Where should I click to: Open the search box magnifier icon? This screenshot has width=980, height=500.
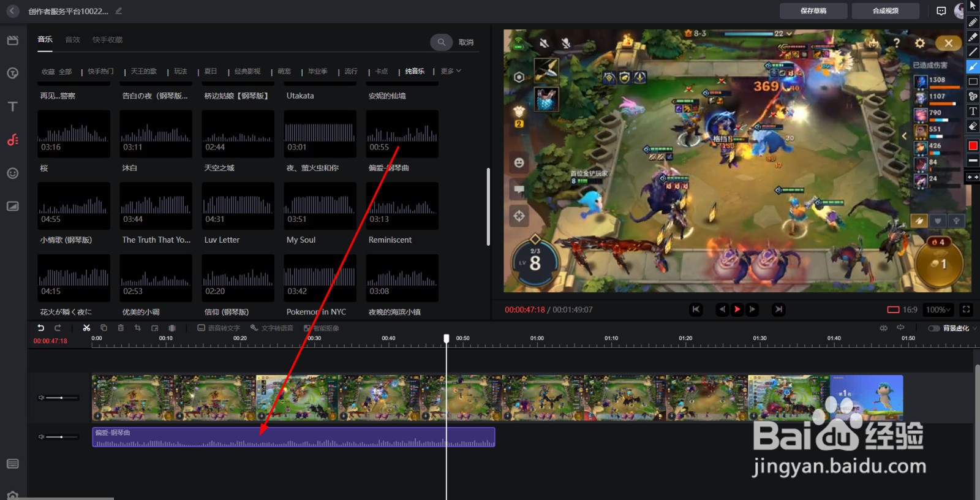click(x=441, y=42)
